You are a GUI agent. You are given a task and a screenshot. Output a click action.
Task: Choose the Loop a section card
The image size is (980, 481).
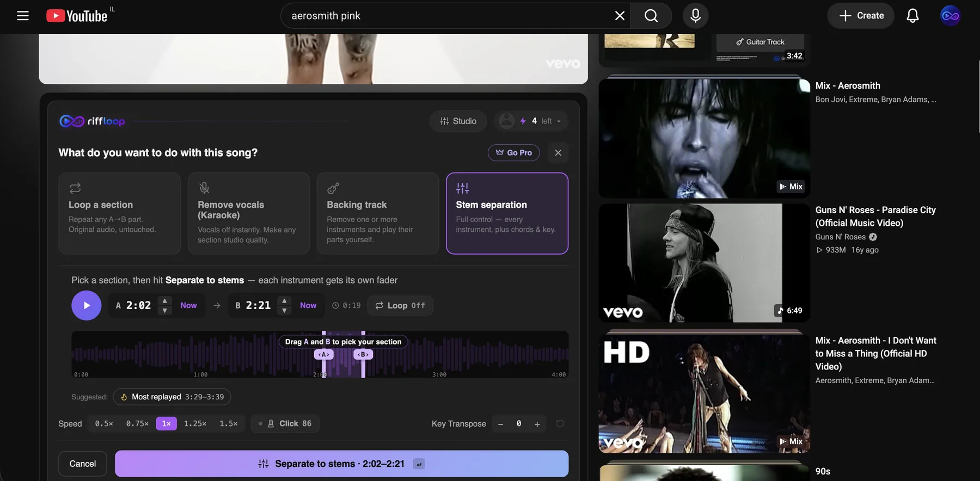(x=120, y=213)
